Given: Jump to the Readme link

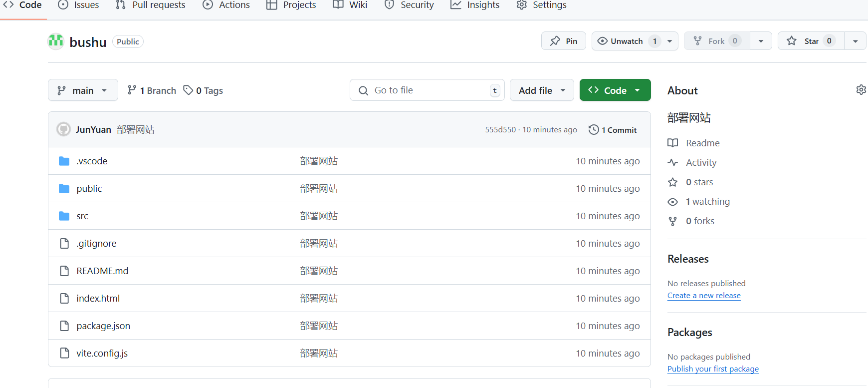Looking at the screenshot, I should coord(703,143).
